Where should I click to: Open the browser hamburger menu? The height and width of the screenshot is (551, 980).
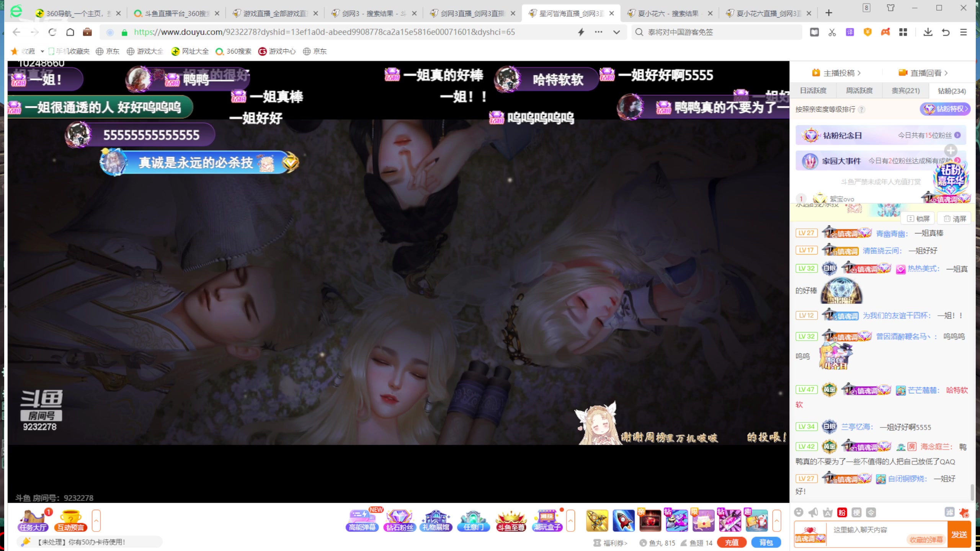click(x=964, y=32)
